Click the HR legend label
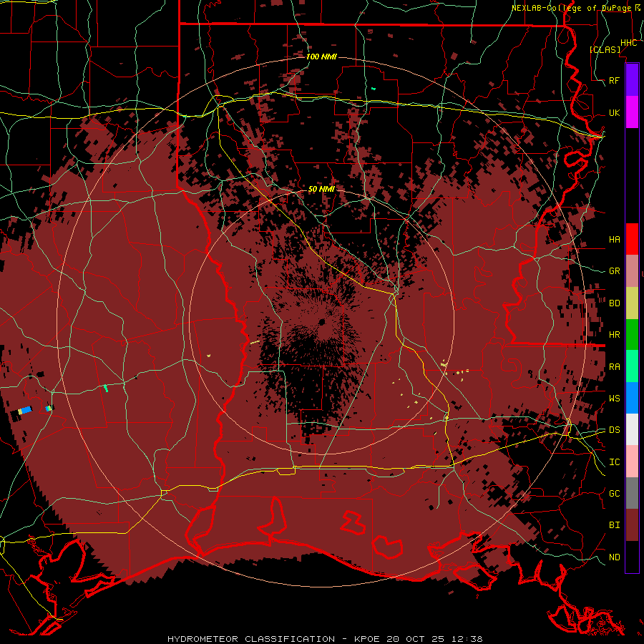Viewport: 644px width, 644px height. (x=614, y=335)
